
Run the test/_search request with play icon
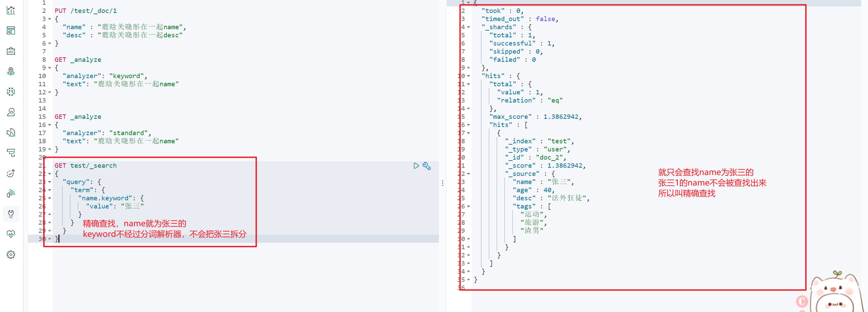pos(416,166)
